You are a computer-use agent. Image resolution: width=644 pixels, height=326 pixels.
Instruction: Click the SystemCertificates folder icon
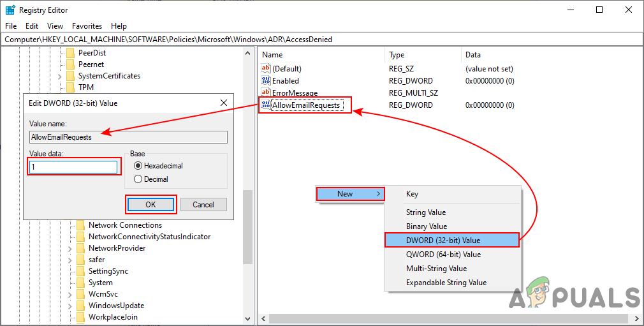click(x=71, y=76)
